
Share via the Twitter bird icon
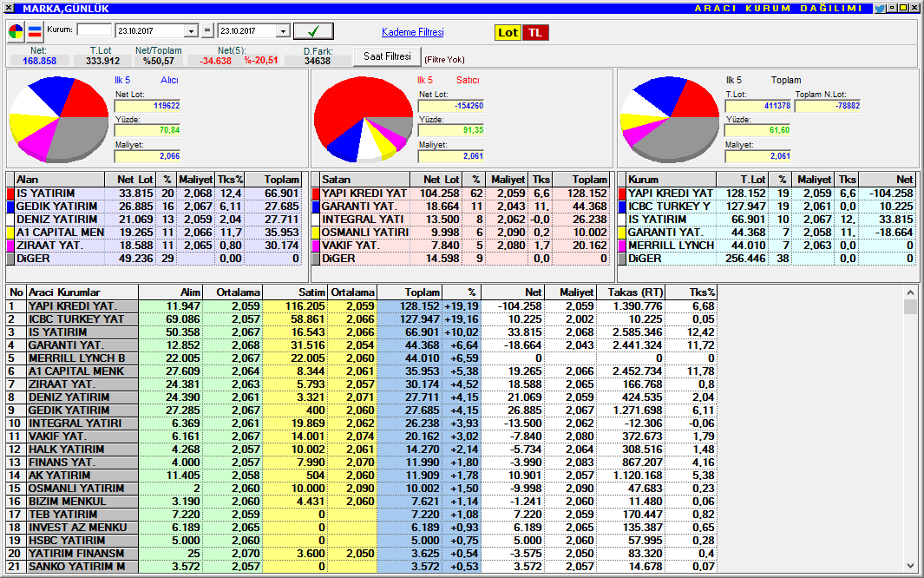(880, 9)
